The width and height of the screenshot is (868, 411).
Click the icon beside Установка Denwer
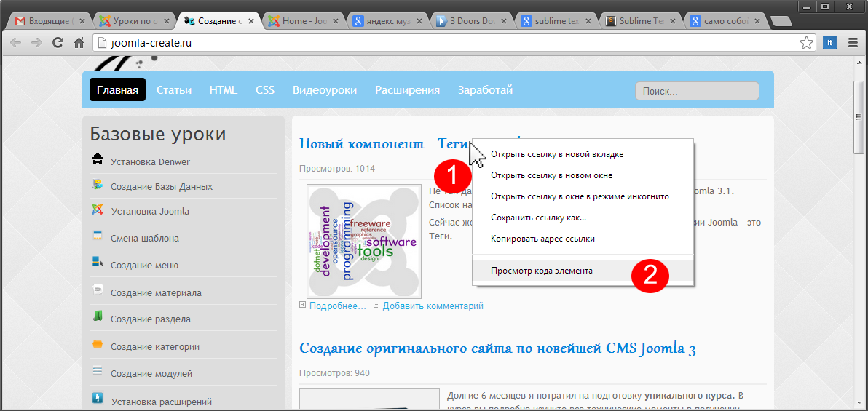(98, 161)
